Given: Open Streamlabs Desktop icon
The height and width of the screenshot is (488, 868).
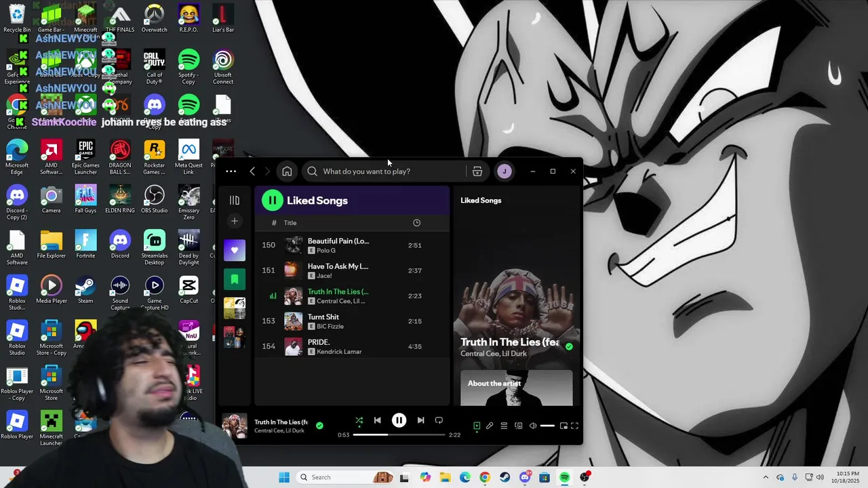Looking at the screenshot, I should click(154, 247).
